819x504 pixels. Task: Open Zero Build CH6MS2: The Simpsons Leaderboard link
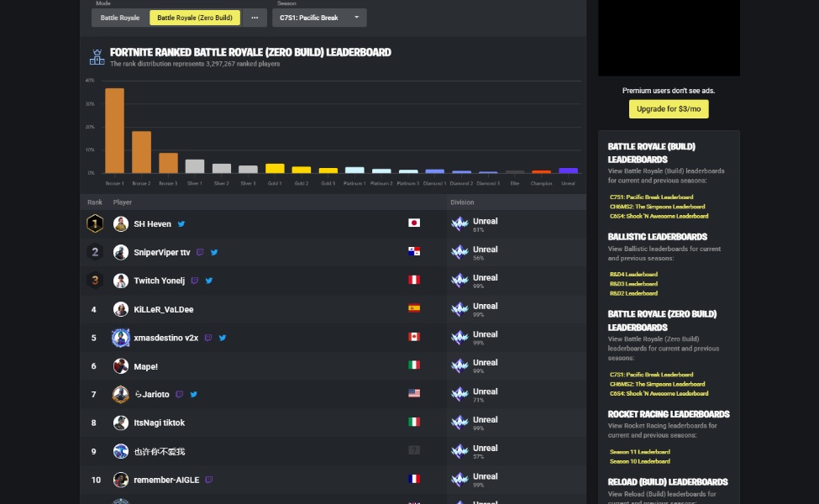pyautogui.click(x=657, y=385)
